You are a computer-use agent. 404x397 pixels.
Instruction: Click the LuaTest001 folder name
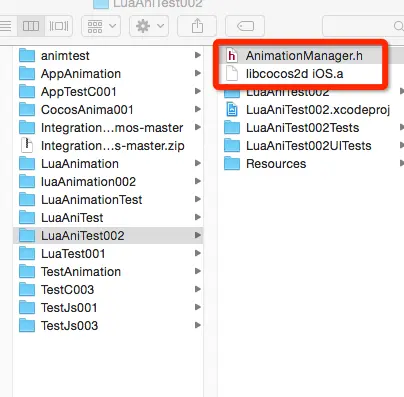(73, 254)
